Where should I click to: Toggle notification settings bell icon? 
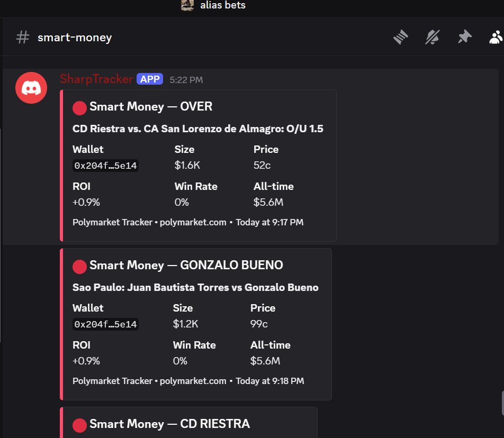(x=433, y=37)
